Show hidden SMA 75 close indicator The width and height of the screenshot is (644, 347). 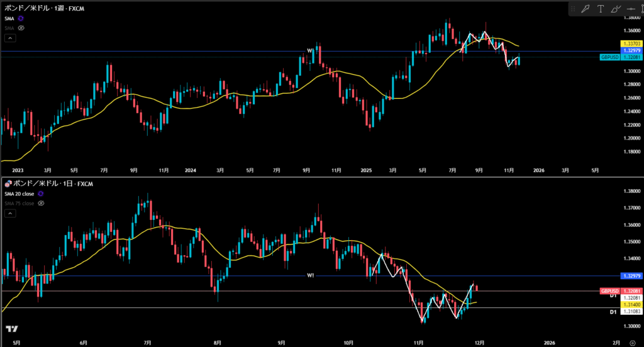point(41,203)
